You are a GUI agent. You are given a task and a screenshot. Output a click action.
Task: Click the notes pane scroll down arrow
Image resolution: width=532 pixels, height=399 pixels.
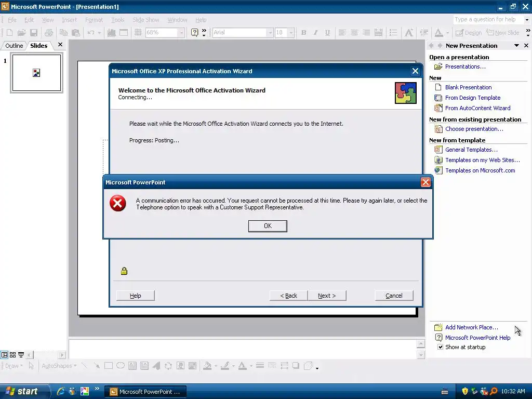(x=421, y=355)
